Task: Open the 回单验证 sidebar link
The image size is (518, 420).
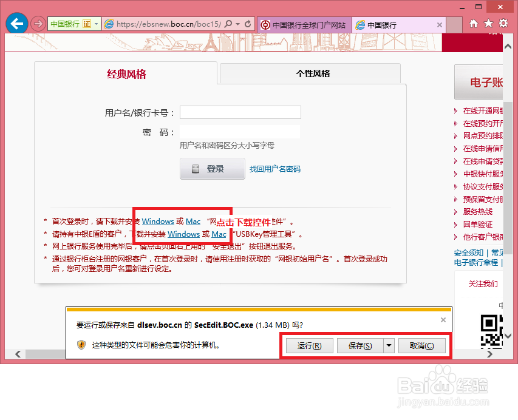Action: point(478,225)
